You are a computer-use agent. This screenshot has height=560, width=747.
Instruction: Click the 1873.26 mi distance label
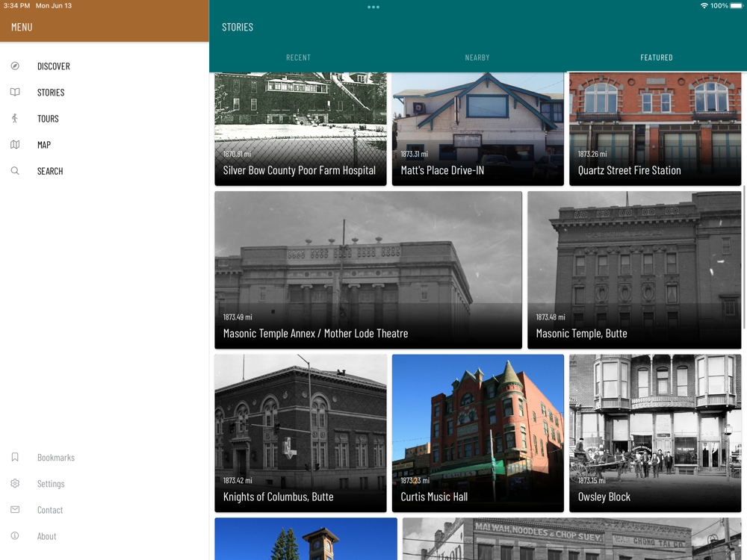tap(592, 155)
